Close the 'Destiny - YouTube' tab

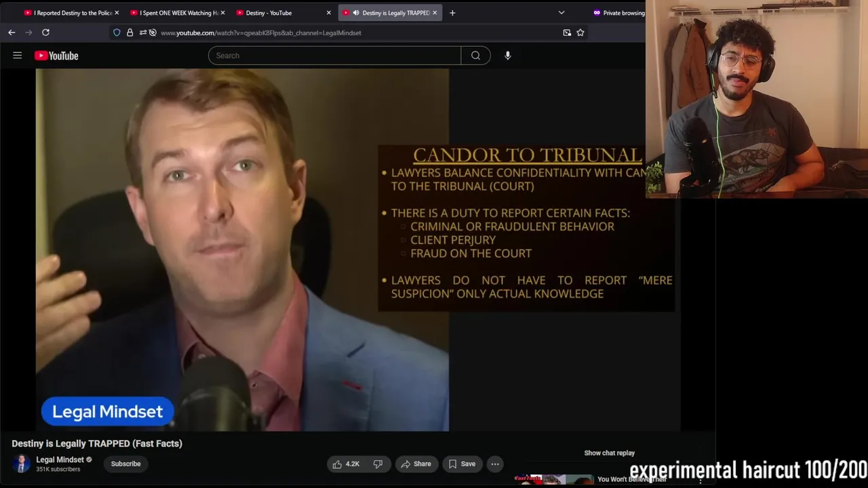(x=328, y=13)
